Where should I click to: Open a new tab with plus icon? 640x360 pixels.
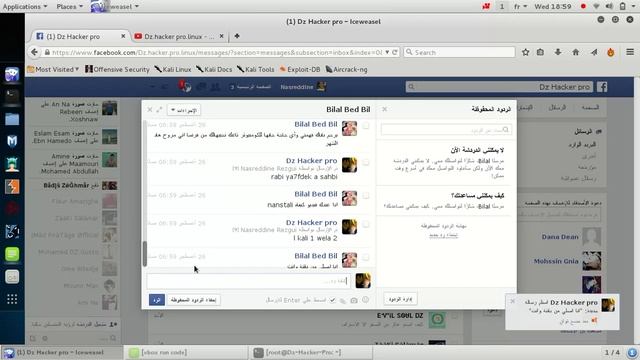237,36
